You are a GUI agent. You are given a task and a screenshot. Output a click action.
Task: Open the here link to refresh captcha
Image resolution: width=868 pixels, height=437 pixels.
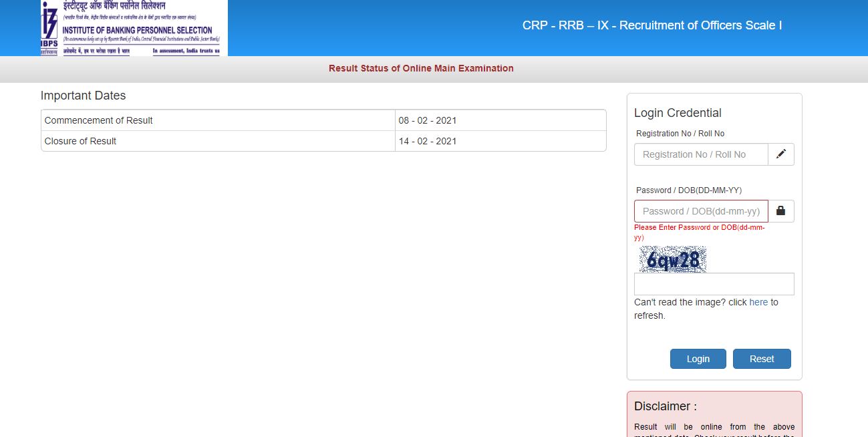(758, 302)
